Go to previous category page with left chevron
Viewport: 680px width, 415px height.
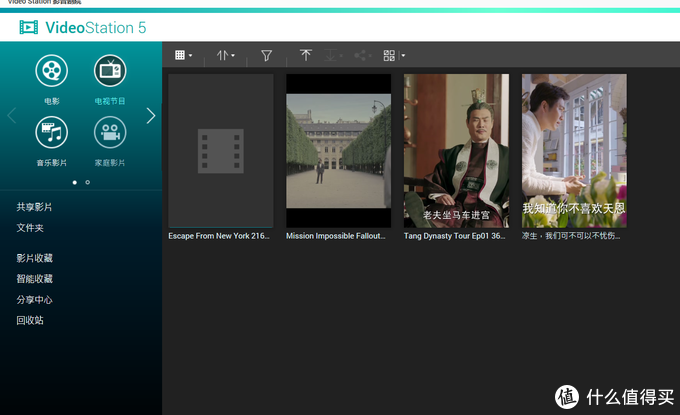coord(12,116)
